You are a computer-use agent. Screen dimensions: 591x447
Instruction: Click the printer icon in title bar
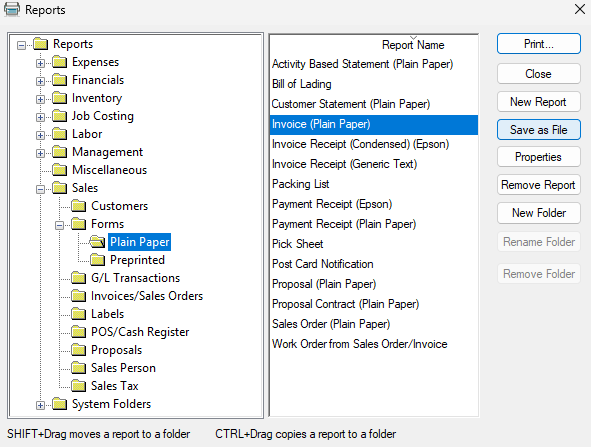(12, 9)
